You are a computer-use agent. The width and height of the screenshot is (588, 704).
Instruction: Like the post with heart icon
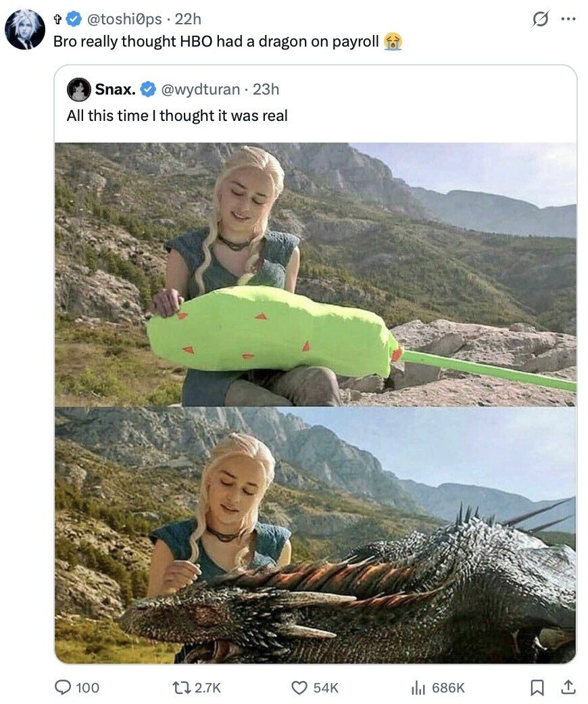point(299,687)
